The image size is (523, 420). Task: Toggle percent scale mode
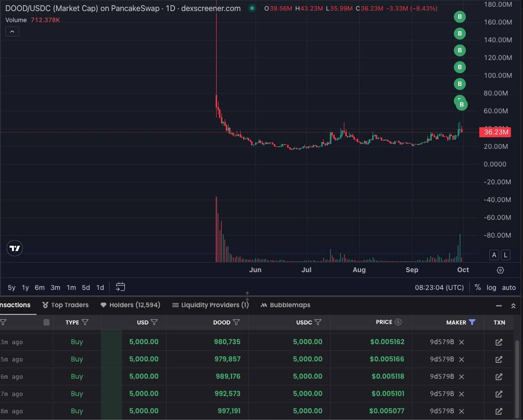click(478, 288)
